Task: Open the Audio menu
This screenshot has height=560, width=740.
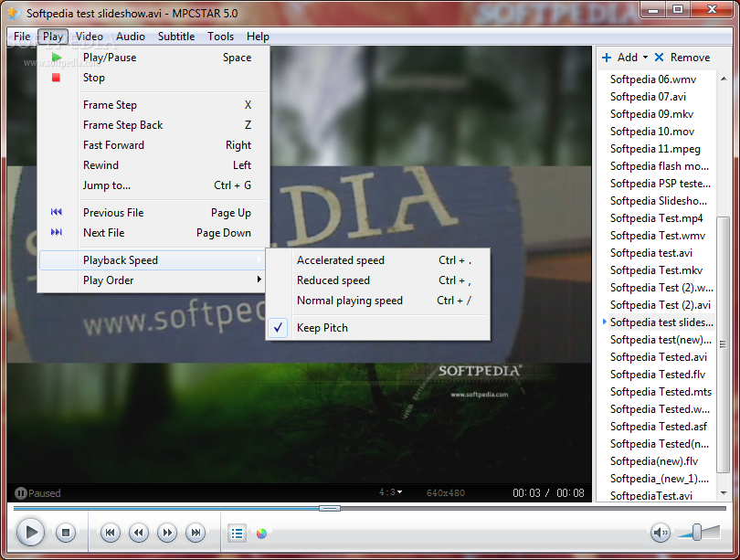Action: [131, 37]
